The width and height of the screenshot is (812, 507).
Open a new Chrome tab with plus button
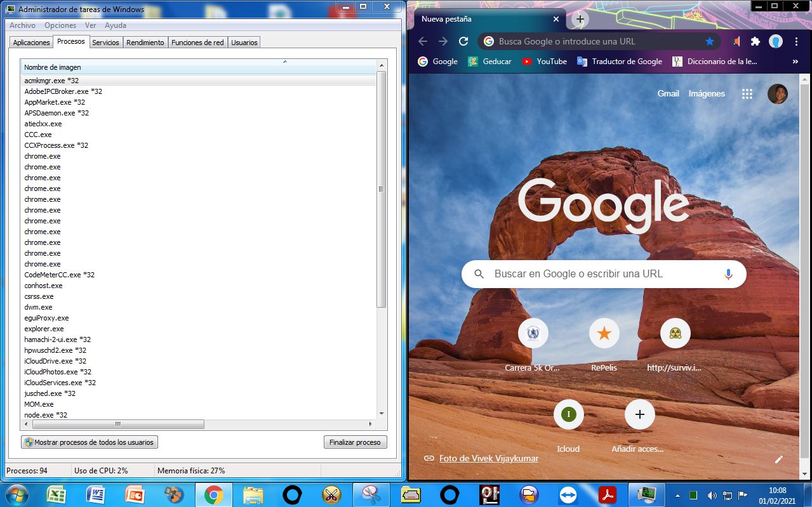click(x=580, y=19)
